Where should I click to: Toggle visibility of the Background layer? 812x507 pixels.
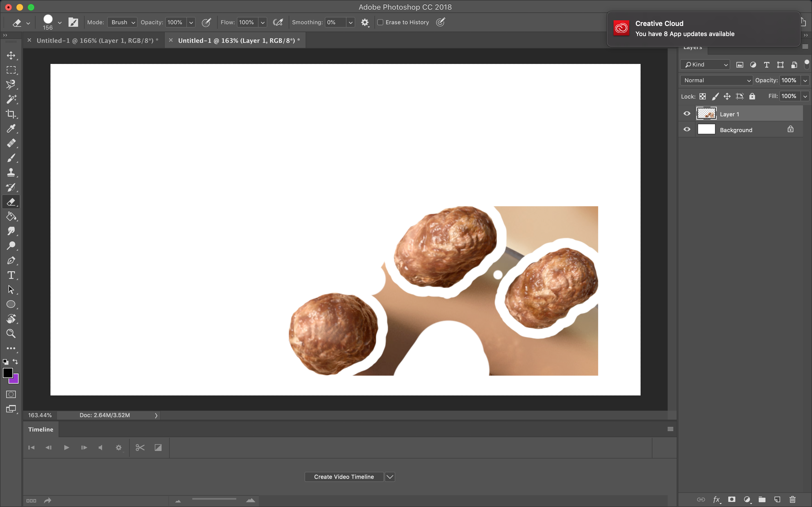point(687,130)
